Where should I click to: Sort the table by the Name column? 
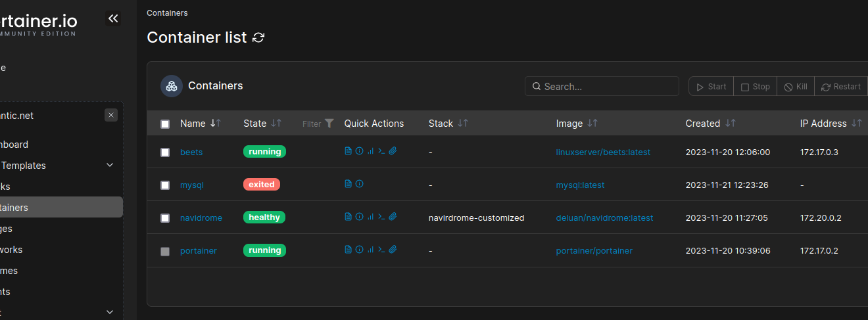201,124
